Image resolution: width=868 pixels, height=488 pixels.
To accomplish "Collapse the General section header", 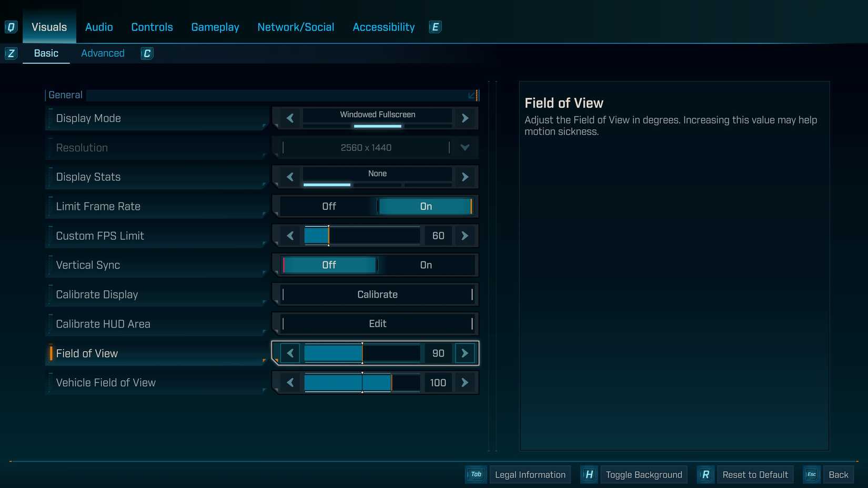I will [472, 95].
